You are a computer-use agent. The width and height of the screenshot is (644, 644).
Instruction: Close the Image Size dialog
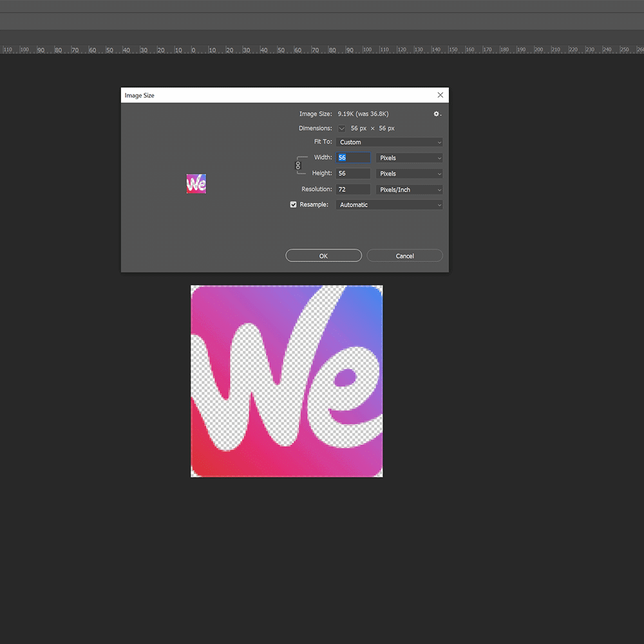[x=440, y=95]
